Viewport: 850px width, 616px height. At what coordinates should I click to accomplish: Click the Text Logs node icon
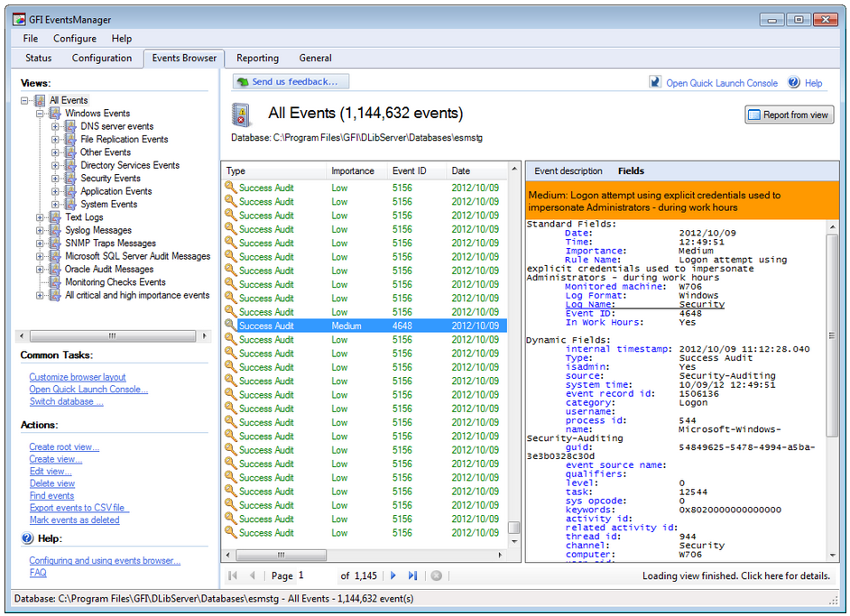pyautogui.click(x=55, y=217)
